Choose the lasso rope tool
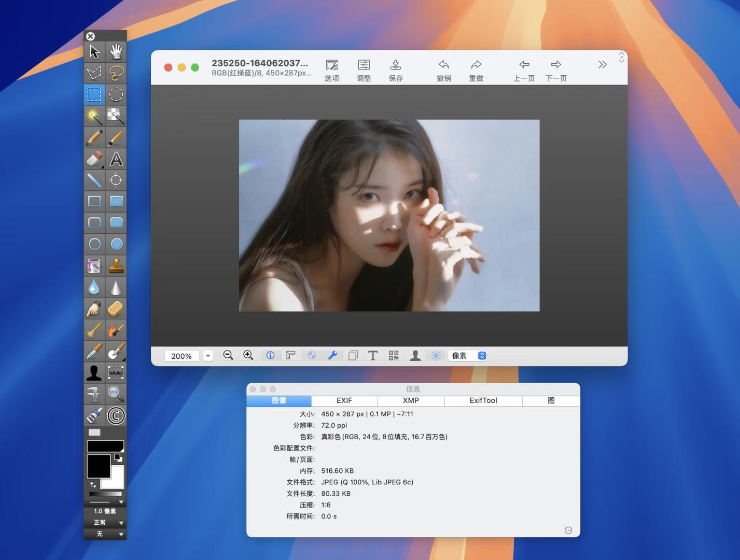Screen dimensions: 740x560 pyautogui.click(x=116, y=73)
